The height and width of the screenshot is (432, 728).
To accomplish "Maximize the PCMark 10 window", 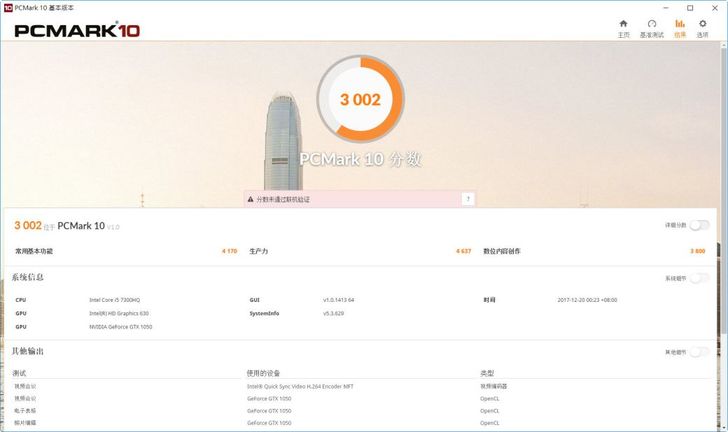I will point(690,7).
